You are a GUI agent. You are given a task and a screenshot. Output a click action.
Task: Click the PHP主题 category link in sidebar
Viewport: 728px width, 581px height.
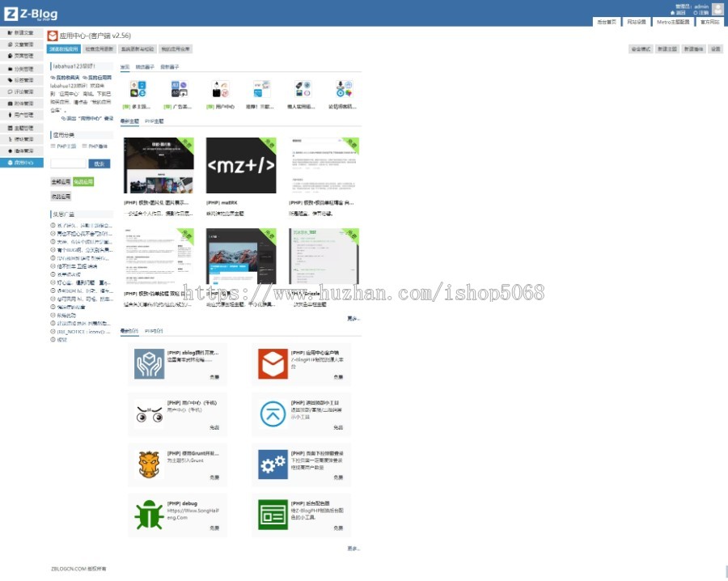click(66, 146)
